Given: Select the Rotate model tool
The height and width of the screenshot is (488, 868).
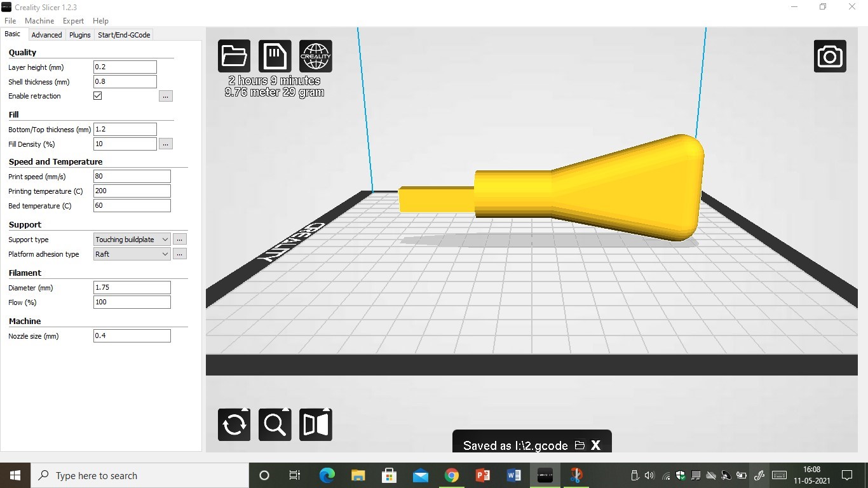Looking at the screenshot, I should pyautogui.click(x=234, y=424).
